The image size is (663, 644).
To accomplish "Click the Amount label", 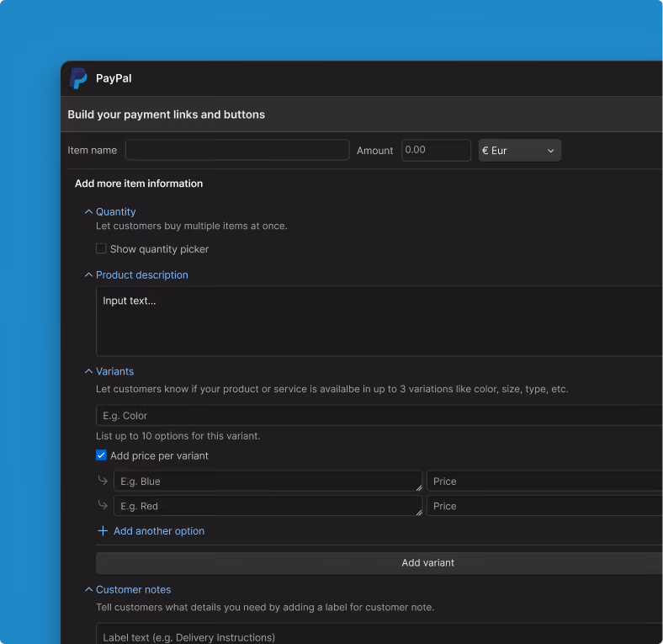I will 374,151.
